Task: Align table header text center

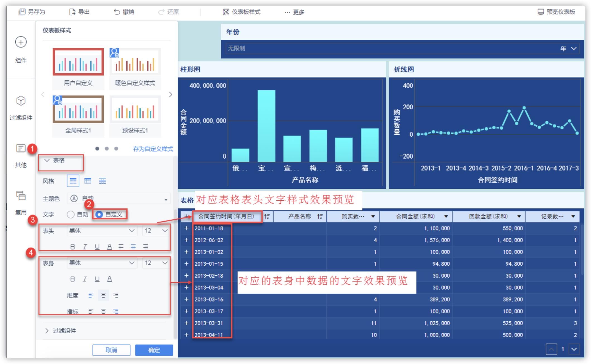Action: point(133,247)
